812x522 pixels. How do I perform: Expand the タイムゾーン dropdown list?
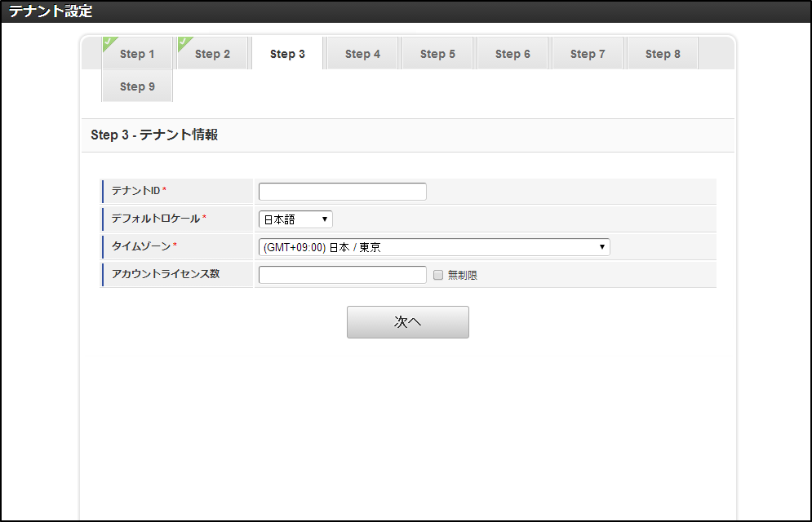pos(434,247)
